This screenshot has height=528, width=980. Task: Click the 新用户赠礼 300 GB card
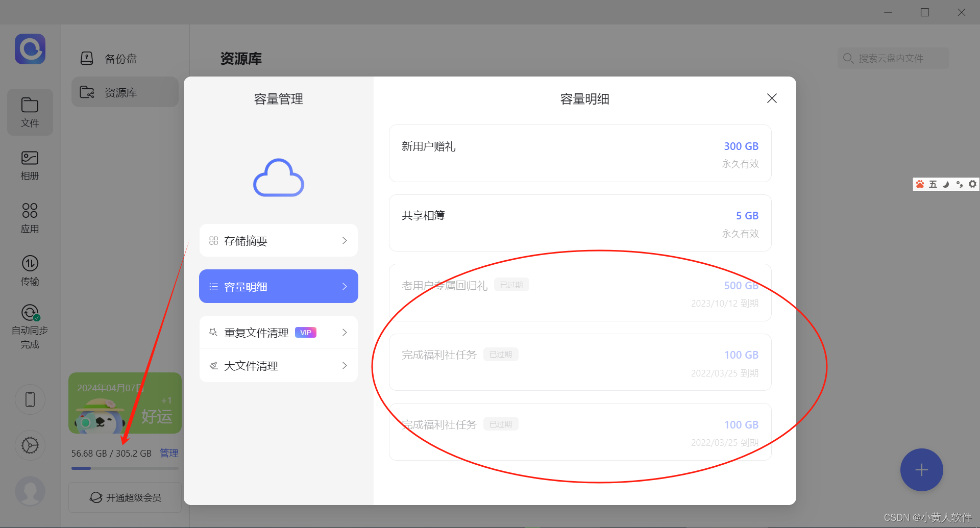[580, 154]
